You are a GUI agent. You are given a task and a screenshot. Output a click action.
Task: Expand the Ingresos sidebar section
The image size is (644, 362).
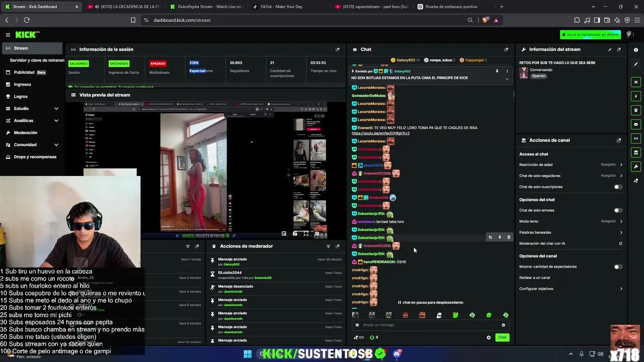pos(32,84)
